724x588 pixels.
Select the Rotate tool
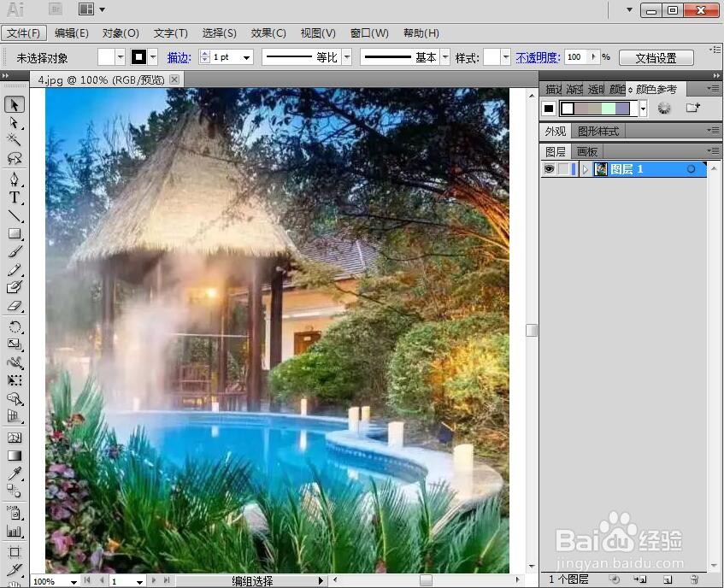pyautogui.click(x=15, y=327)
